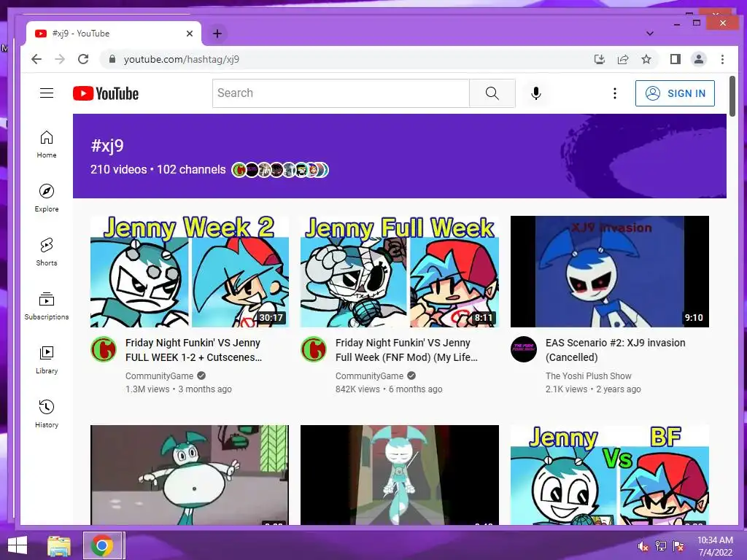Screen dimensions: 747x560
Task: Click '210 videos • 102 channels' text
Action: (x=158, y=169)
